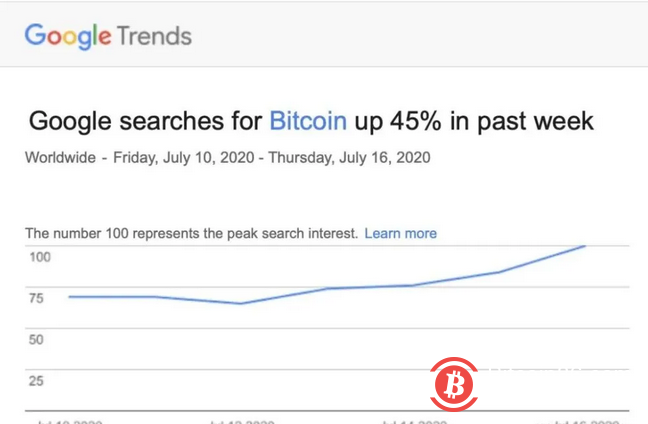Click the 100 y-axis label

tap(39, 257)
